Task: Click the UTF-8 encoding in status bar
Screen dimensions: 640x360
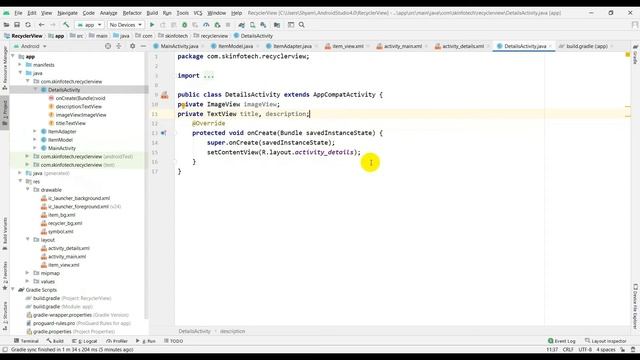Action: [x=585, y=350]
